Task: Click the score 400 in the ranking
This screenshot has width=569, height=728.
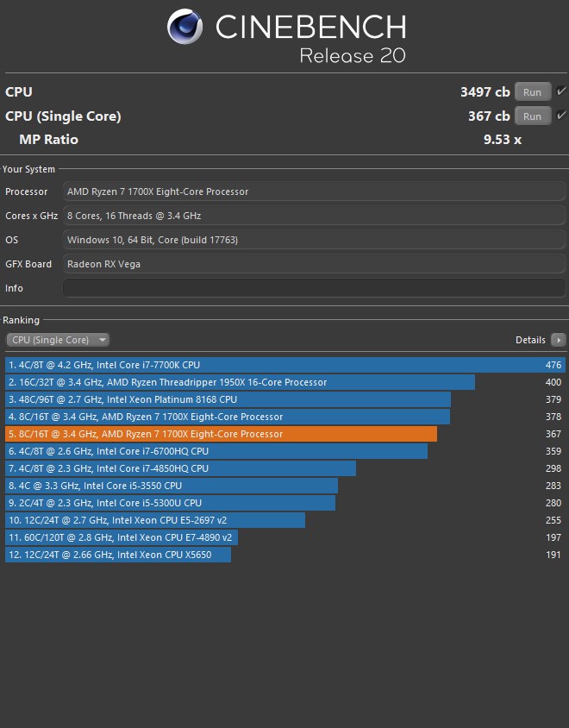Action: point(553,382)
